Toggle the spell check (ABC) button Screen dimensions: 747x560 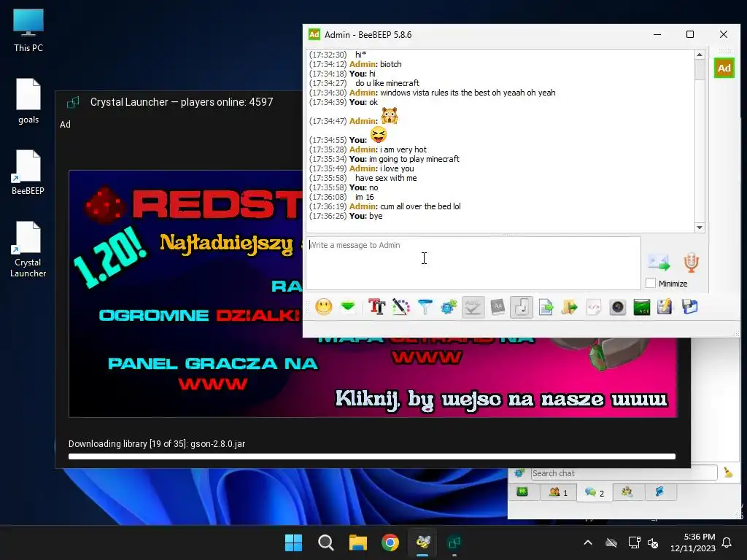point(473,307)
